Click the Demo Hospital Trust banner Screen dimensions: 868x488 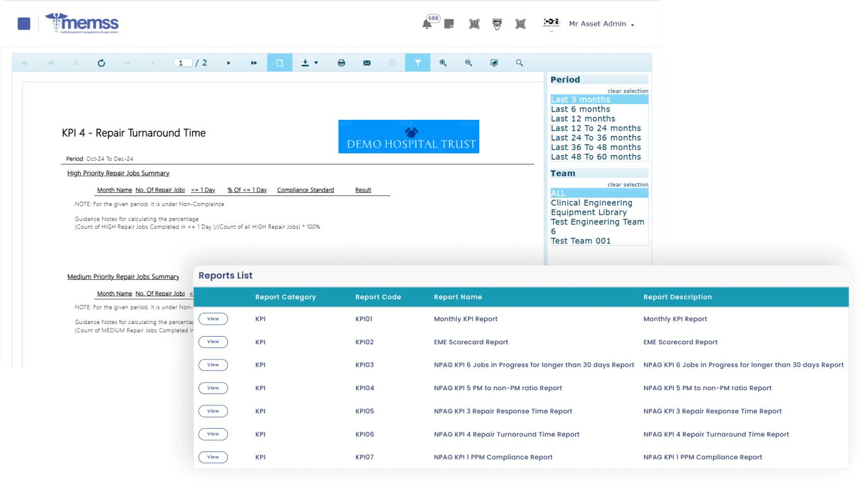[409, 136]
